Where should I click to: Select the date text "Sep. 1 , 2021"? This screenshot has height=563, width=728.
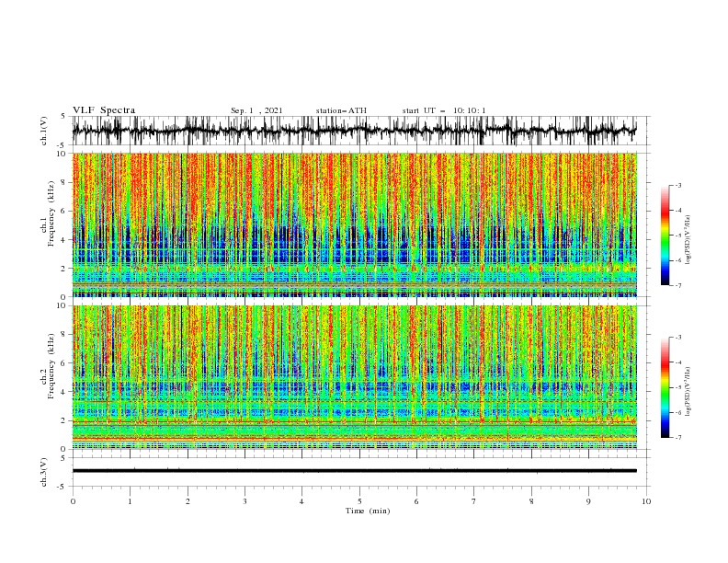coord(256,110)
